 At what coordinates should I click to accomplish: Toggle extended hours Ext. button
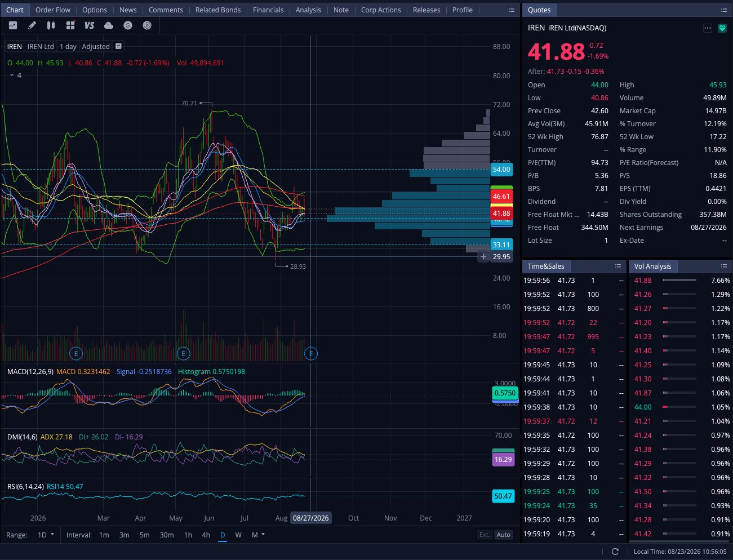pos(485,535)
